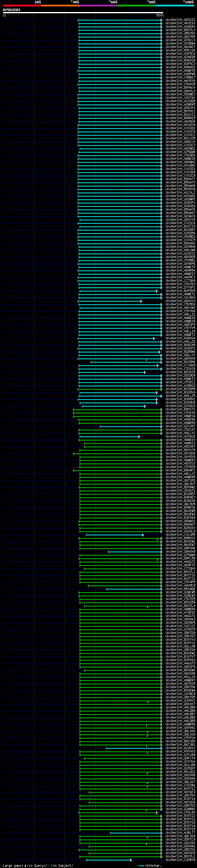Viewport: 197px width, 868px height.
Task: Open hit UniRef100_C0LUM5
Action: pyautogui.click(x=180, y=535)
